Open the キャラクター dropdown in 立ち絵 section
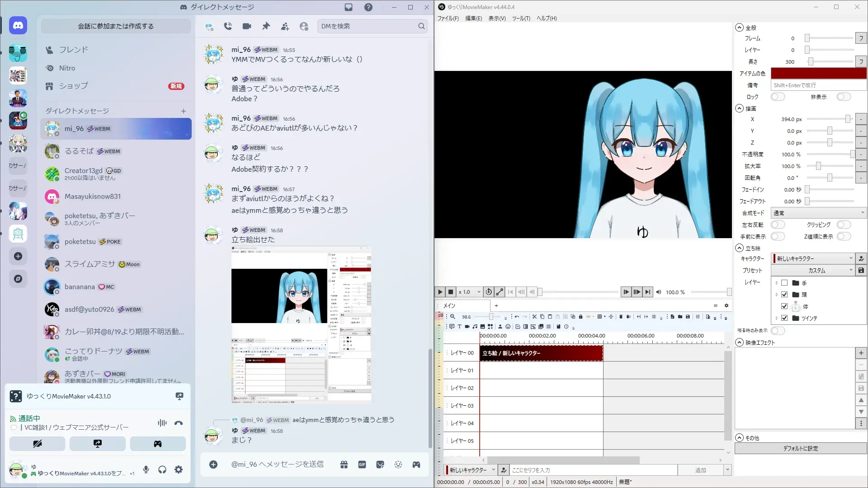Screen dimensions: 868x488 tap(812, 258)
